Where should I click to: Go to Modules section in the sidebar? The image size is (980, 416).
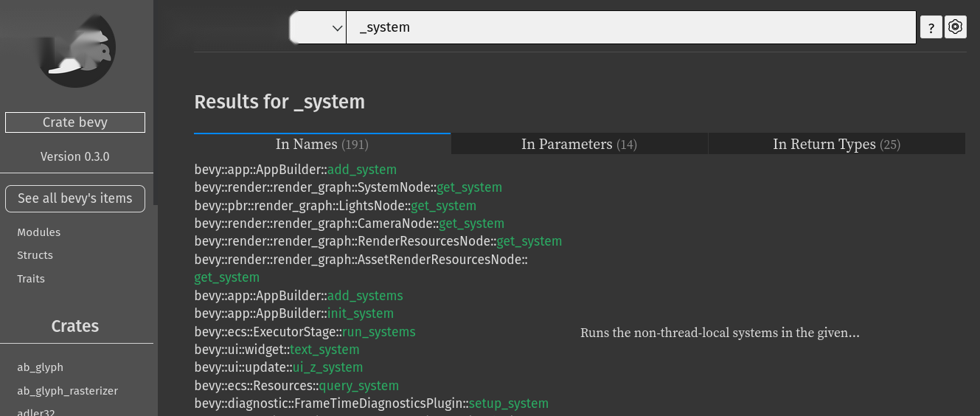[39, 232]
